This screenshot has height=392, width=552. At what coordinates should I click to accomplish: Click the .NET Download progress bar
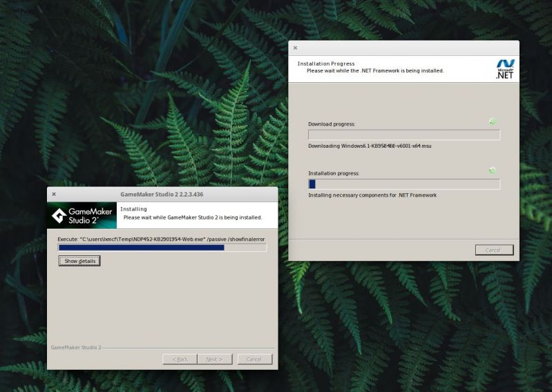404,135
